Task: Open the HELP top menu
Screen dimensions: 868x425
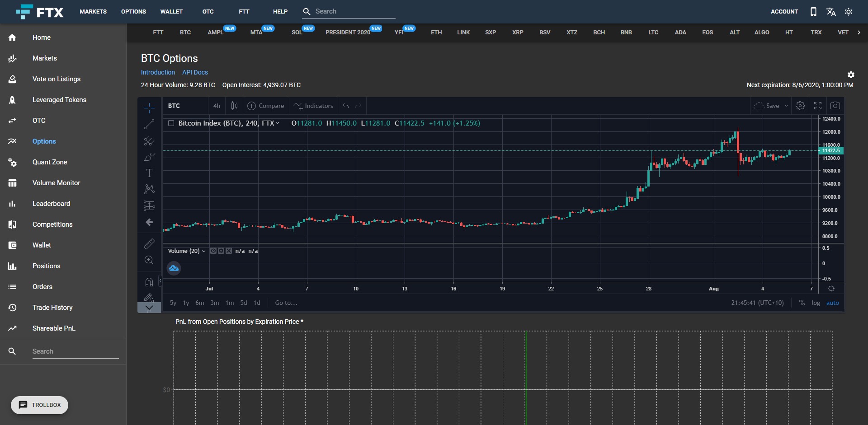Action: (280, 12)
